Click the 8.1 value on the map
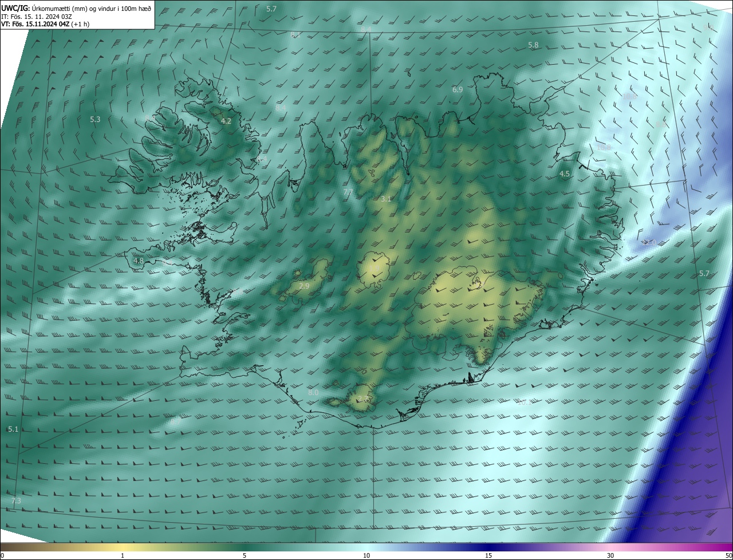This screenshot has width=733, height=560. pyautogui.click(x=295, y=35)
